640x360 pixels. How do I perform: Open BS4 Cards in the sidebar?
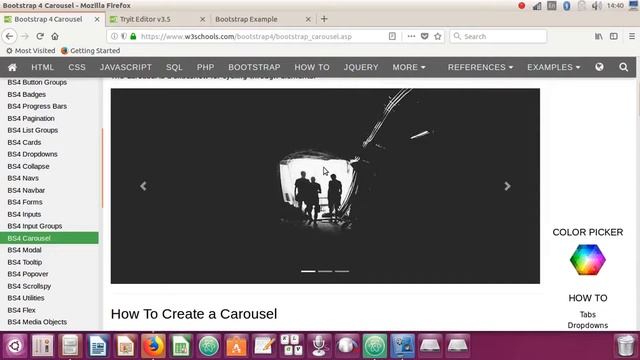click(24, 142)
